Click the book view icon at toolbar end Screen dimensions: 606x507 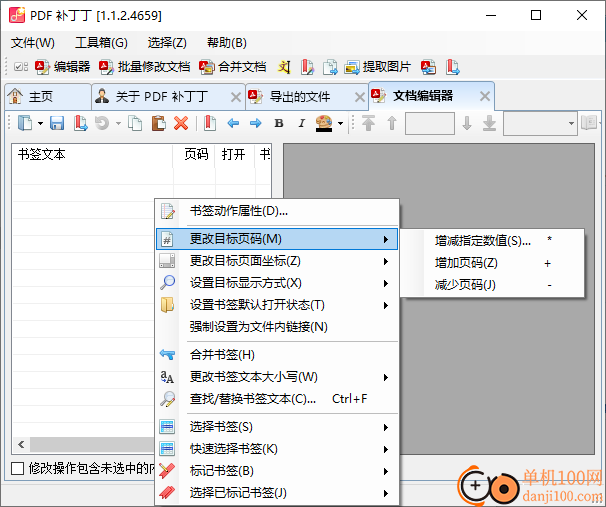pyautogui.click(x=589, y=123)
